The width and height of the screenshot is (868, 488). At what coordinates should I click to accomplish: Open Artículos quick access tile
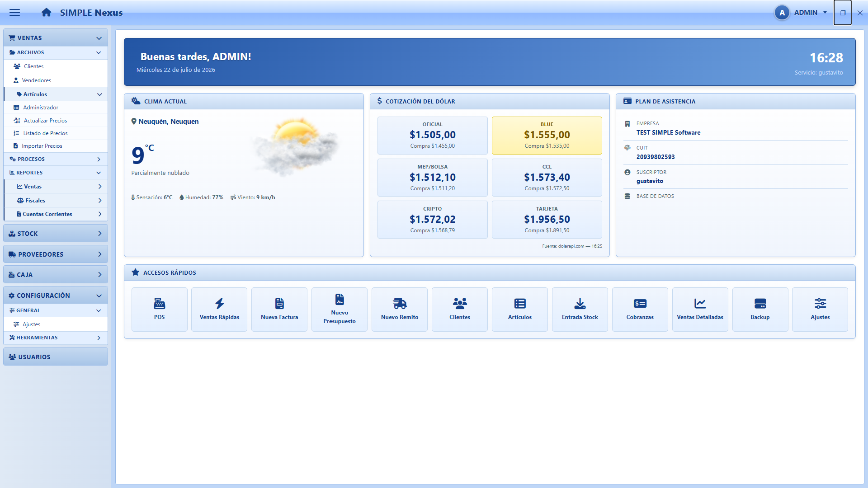[x=520, y=310]
